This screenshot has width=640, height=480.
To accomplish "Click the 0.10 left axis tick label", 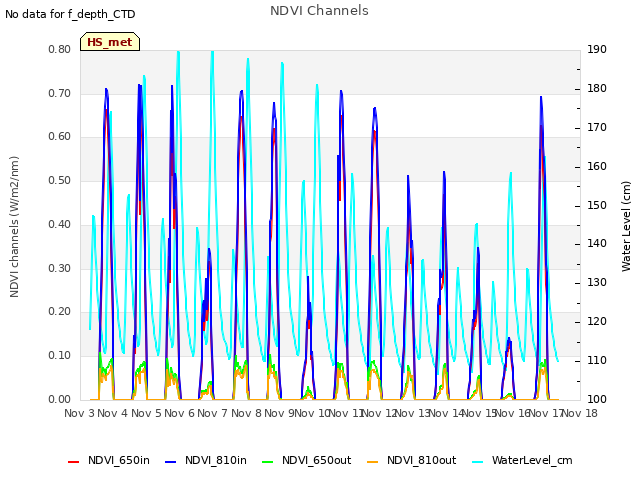I will (x=60, y=356).
